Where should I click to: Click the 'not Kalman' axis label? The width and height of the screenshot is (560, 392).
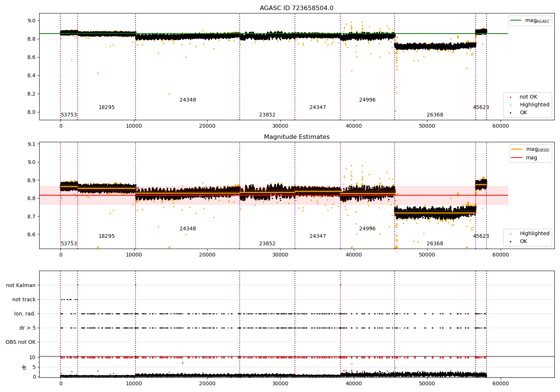click(x=21, y=286)
